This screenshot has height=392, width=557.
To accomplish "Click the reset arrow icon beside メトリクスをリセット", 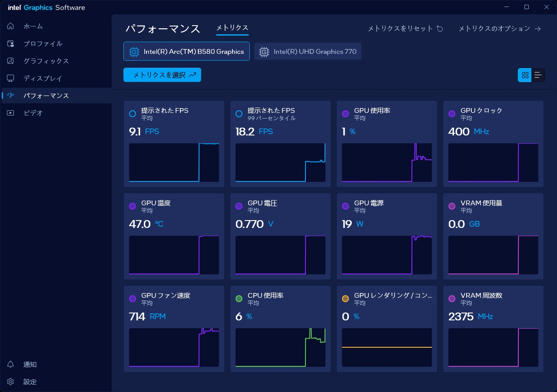I will point(440,29).
